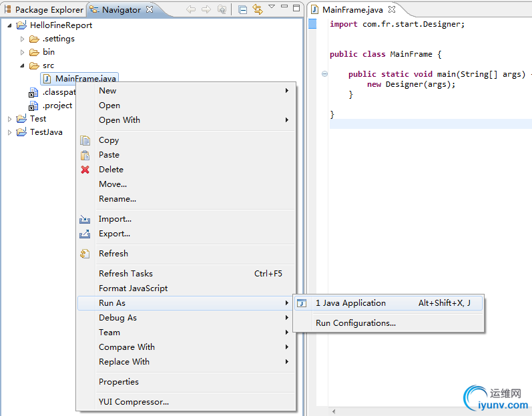Click the Import icon in context menu
The image size is (532, 416).
point(85,220)
